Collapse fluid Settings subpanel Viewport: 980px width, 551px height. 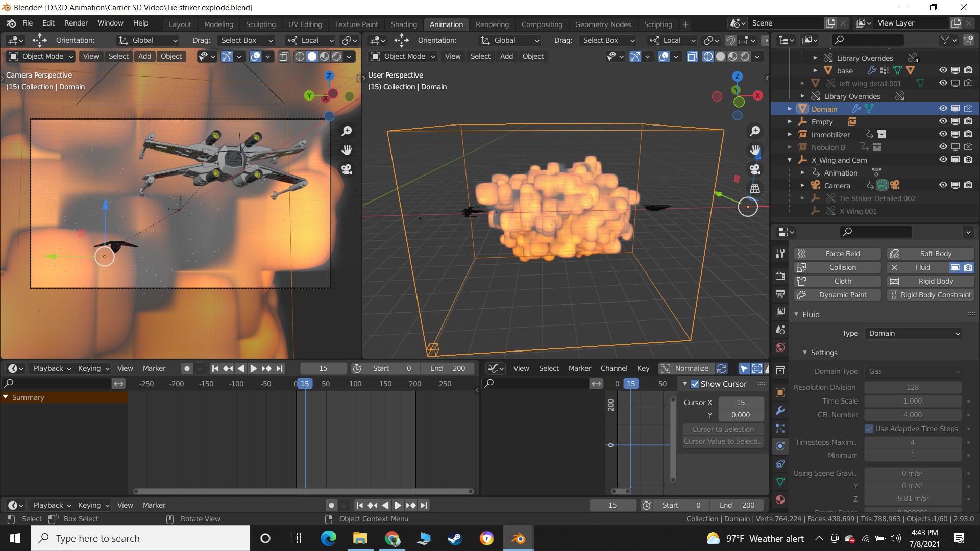tap(805, 353)
